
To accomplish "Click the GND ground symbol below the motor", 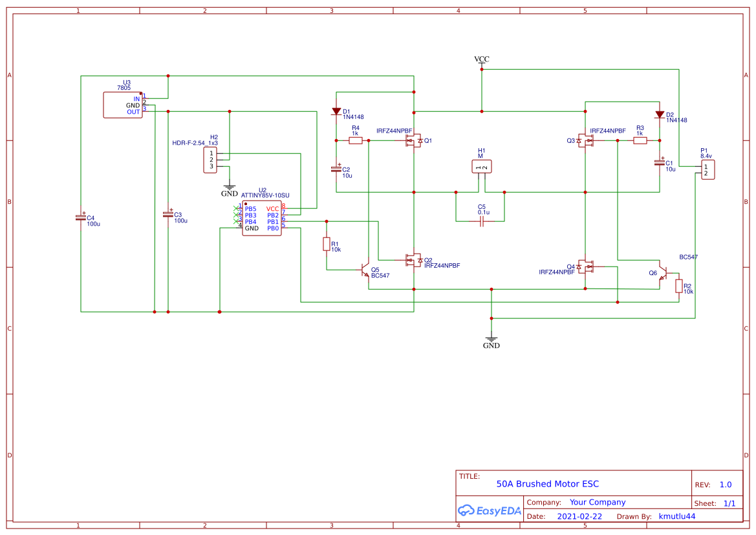I will pyautogui.click(x=491, y=339).
